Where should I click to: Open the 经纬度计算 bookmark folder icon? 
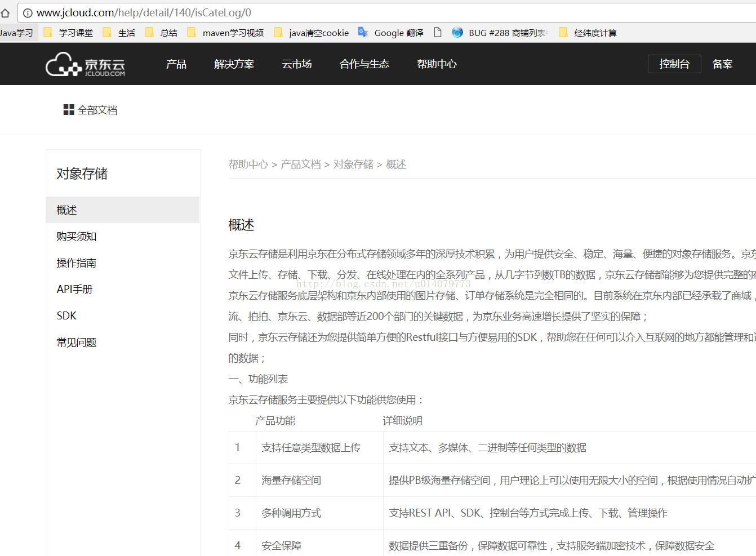click(563, 33)
